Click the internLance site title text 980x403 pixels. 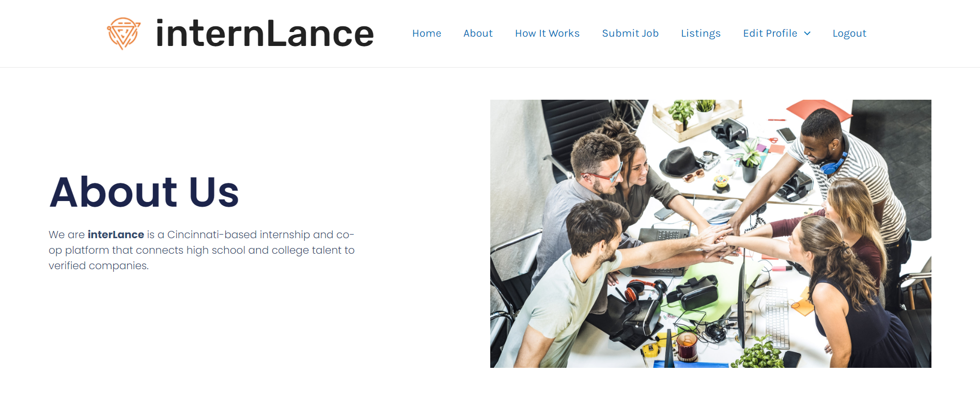coord(265,34)
